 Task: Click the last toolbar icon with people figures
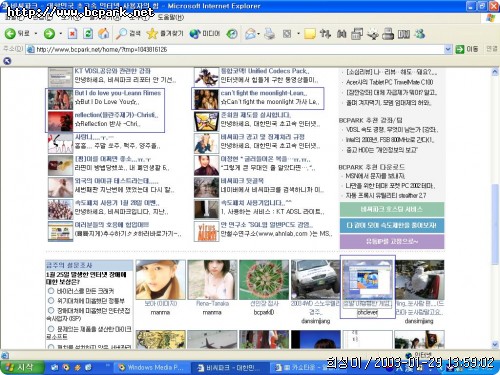[420, 33]
